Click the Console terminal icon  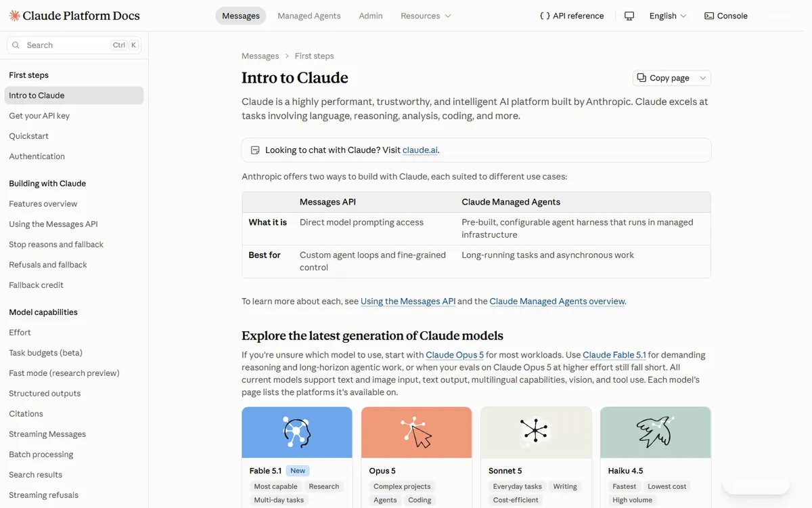click(709, 16)
